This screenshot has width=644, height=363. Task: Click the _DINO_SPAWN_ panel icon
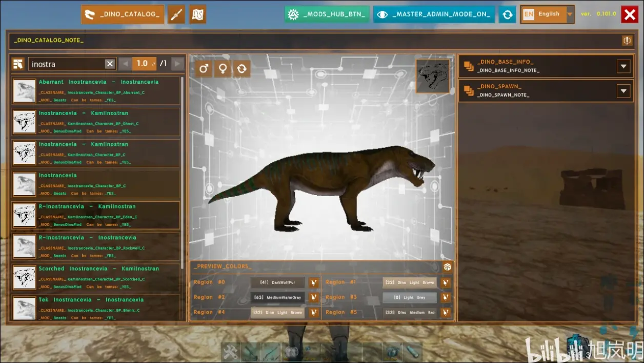click(469, 91)
